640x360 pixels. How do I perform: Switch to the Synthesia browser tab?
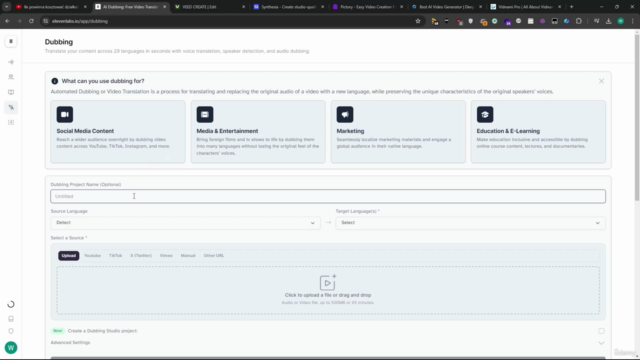point(288,7)
